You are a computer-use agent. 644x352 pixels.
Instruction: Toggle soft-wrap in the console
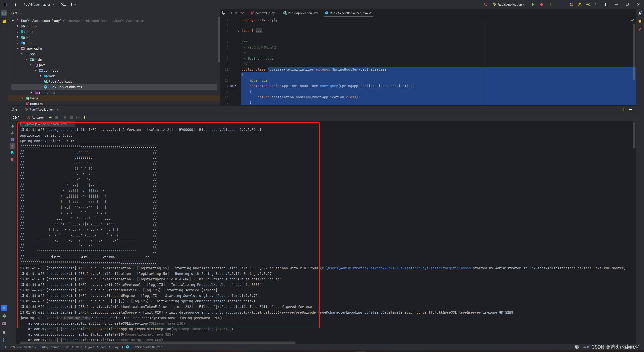tap(12, 140)
